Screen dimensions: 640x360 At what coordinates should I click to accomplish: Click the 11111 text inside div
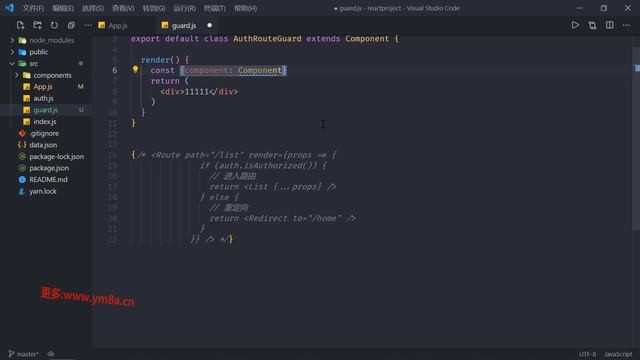tap(197, 91)
